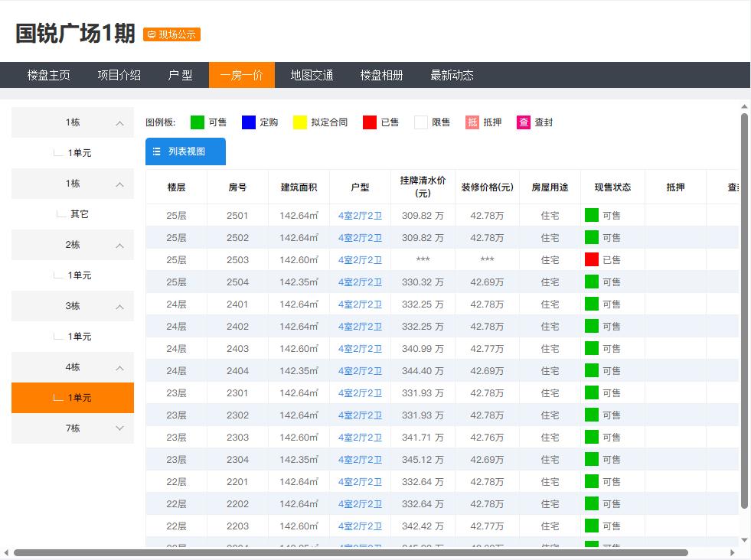Click the 现场公示 button
This screenshot has width=751, height=560.
[171, 34]
